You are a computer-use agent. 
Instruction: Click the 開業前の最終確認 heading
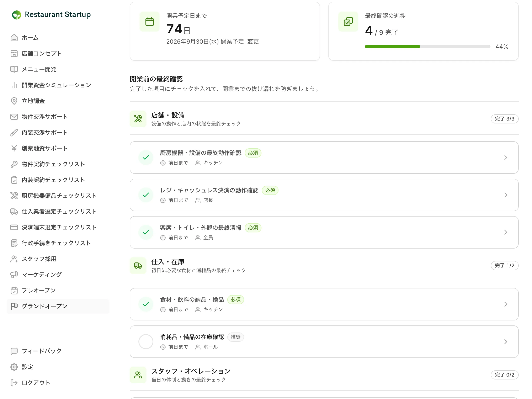(x=156, y=79)
